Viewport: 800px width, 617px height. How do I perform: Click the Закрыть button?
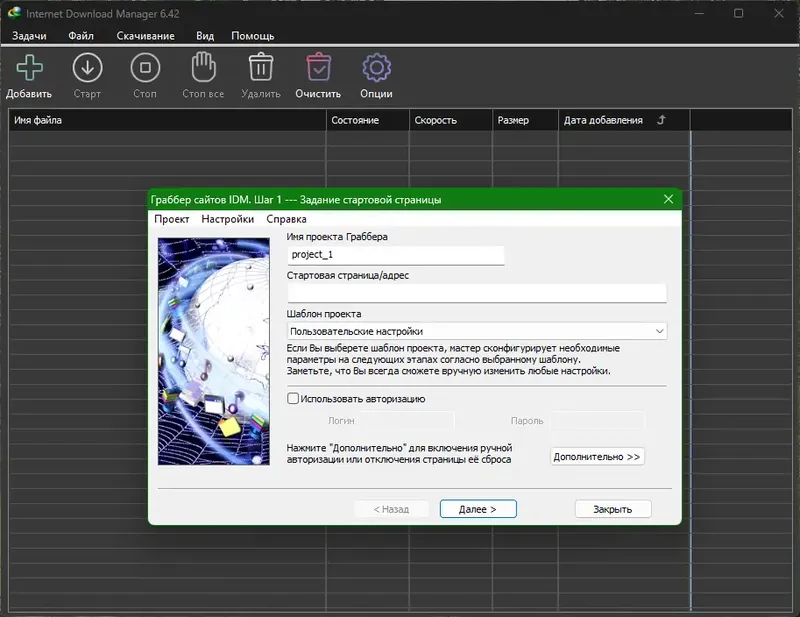click(x=612, y=509)
